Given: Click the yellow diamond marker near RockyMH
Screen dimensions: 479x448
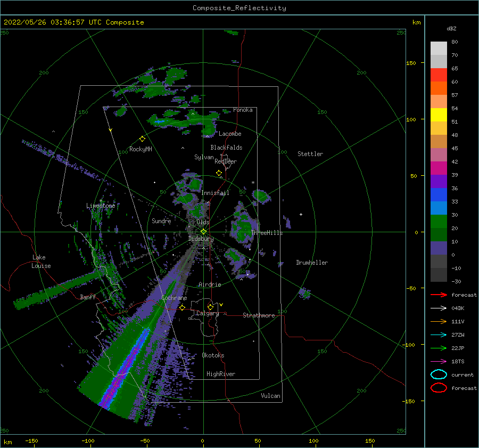Looking at the screenshot, I should (x=142, y=139).
